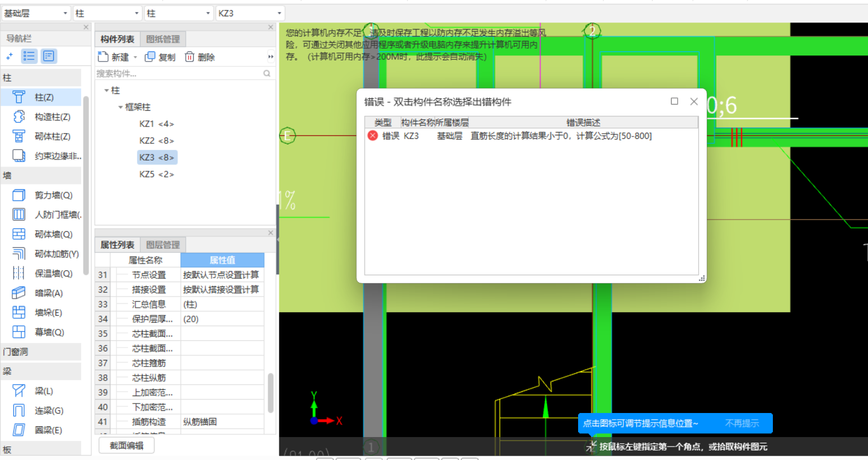Switch to the 属性列表 tab

118,245
